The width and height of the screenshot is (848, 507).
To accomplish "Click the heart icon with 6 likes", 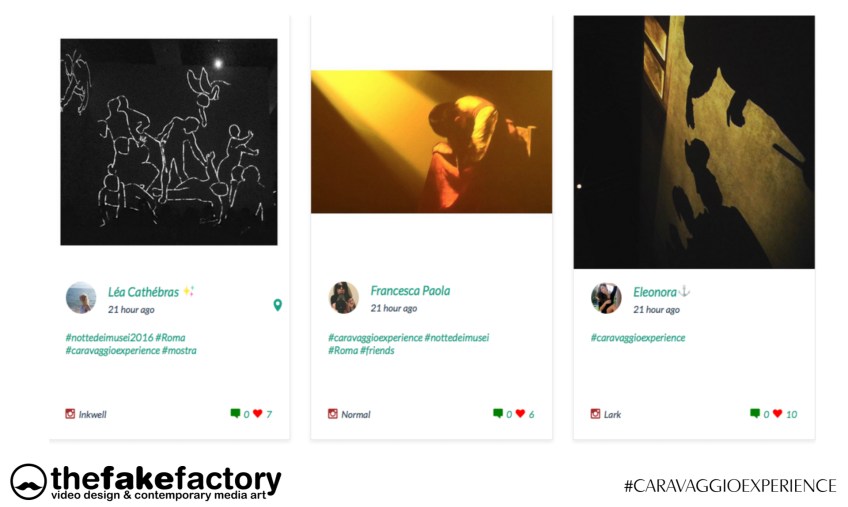I will (520, 413).
